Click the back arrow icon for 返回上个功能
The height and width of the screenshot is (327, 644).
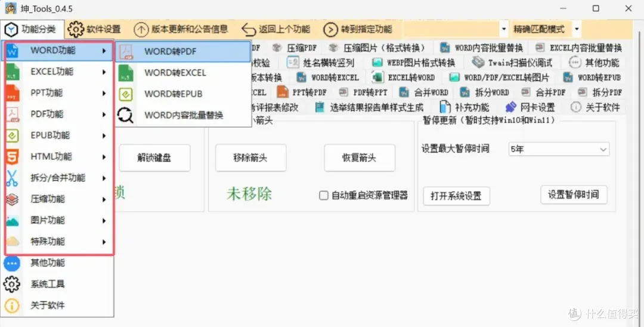(x=249, y=29)
